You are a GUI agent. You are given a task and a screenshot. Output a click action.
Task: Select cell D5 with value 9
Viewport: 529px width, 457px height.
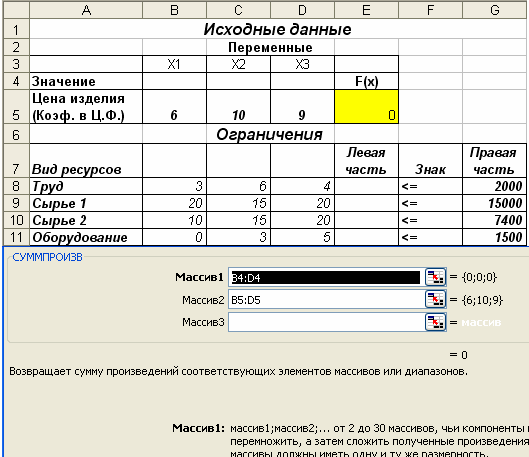coord(302,107)
